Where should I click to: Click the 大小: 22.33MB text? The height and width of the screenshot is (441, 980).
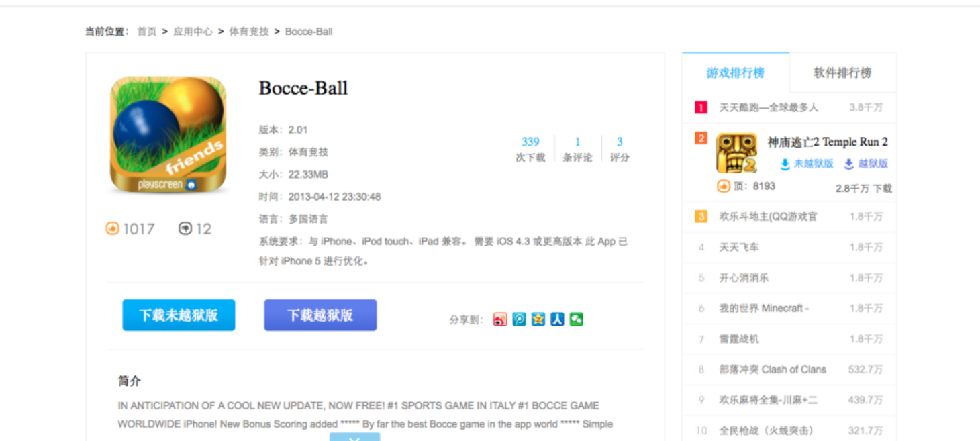tap(293, 175)
